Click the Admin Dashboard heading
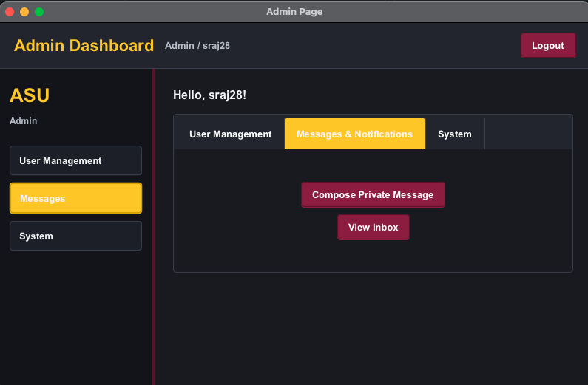This screenshot has height=385, width=588. point(84,45)
